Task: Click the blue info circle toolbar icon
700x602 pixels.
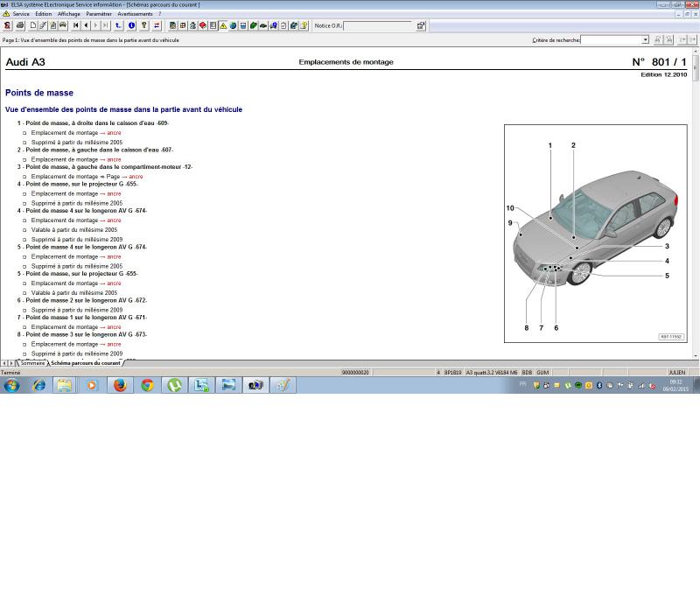Action: pos(132,25)
